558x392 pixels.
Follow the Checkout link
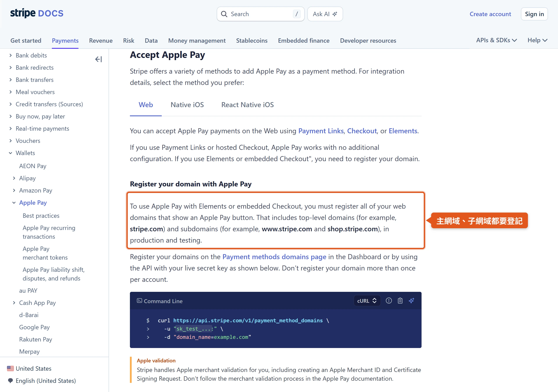click(362, 131)
